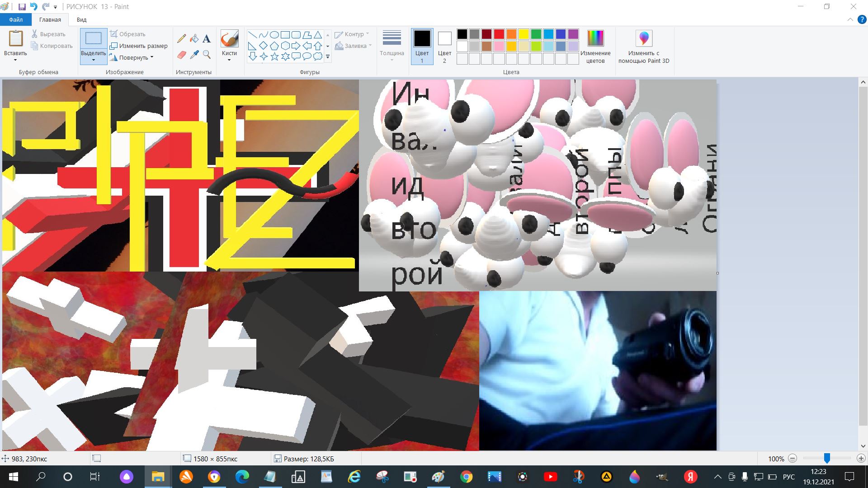Select the Text tool

[207, 39]
